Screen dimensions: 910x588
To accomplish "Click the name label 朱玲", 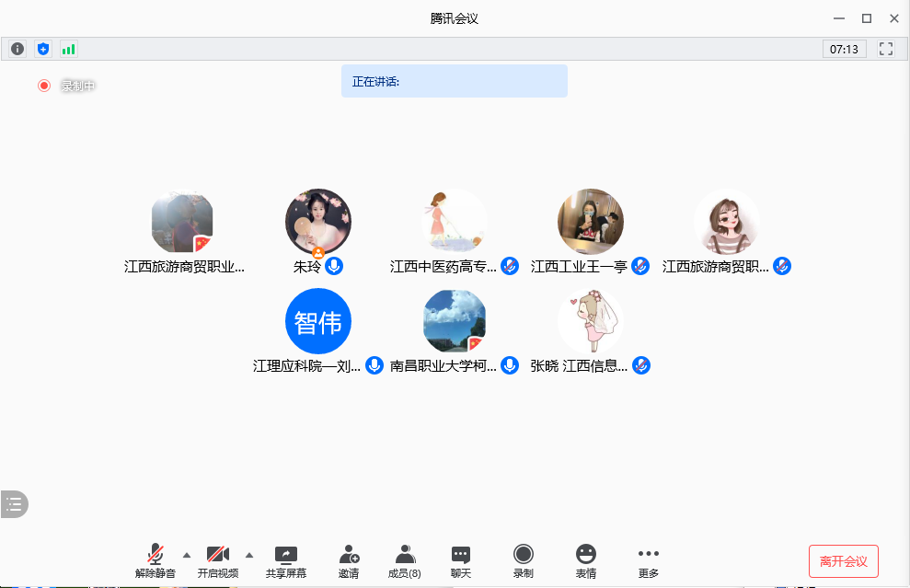I will 307,267.
